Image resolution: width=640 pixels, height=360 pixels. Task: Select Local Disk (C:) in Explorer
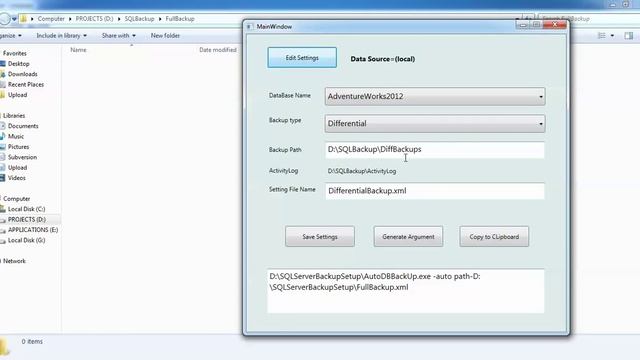coord(27,209)
